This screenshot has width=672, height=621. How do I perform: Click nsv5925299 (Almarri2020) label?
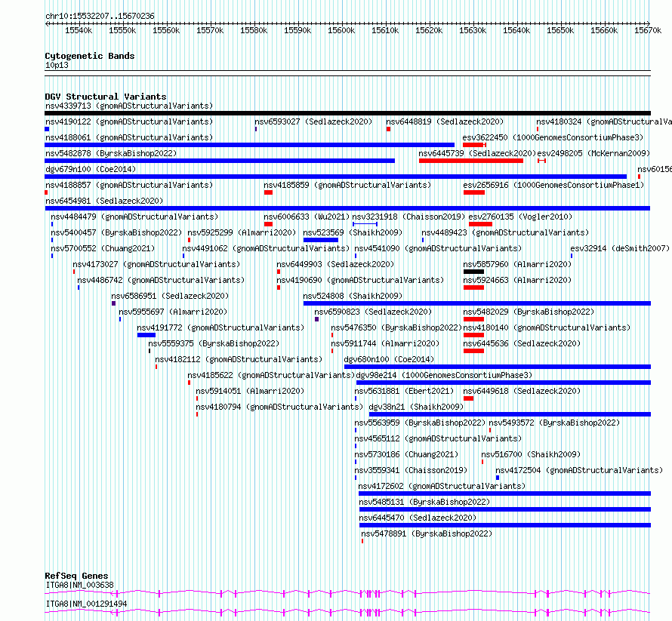242,232
